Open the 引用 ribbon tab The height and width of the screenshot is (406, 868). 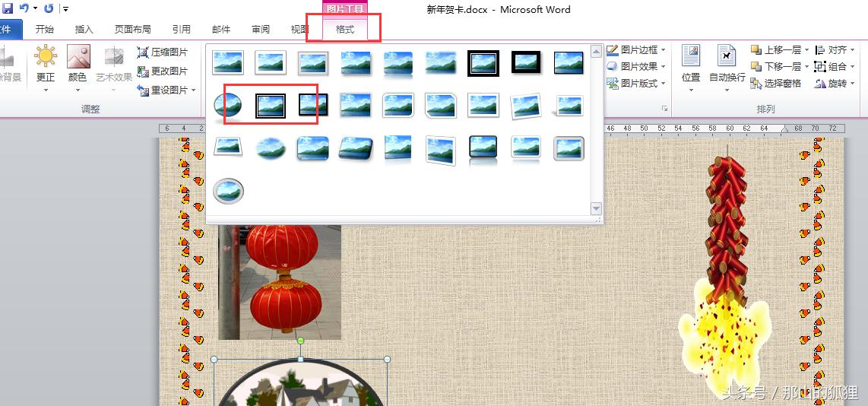(x=181, y=30)
